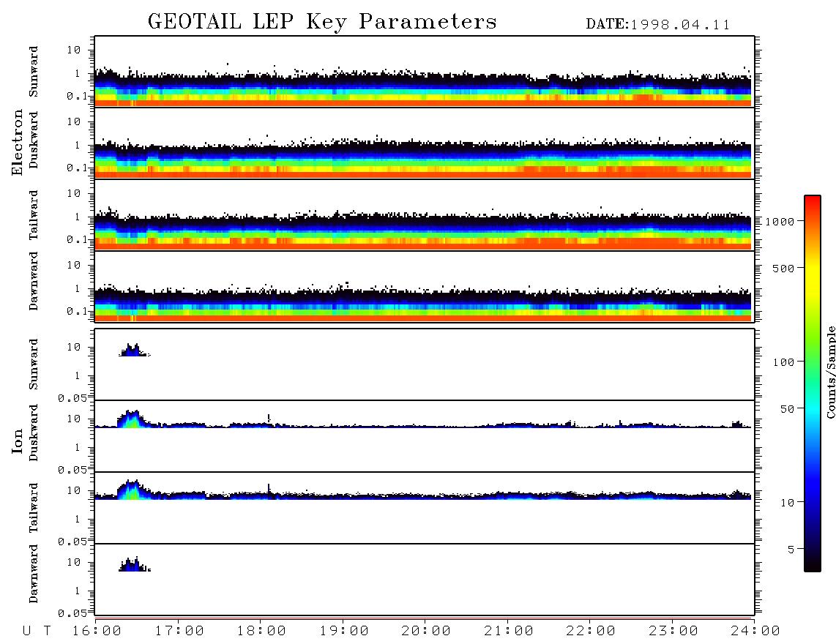Pick the black bottom end of the colorbar
The height and width of the screenshot is (644, 836).
pyautogui.click(x=812, y=565)
